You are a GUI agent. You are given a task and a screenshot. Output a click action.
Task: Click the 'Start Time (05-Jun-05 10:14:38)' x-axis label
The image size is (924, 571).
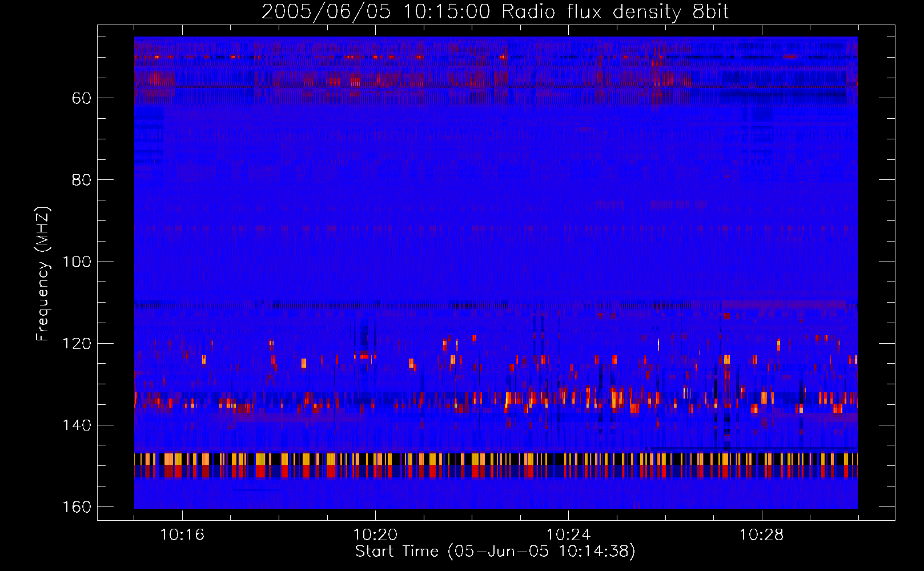click(x=495, y=551)
